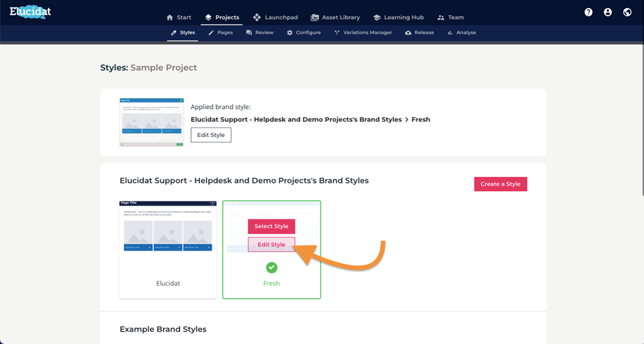
Task: Open the Team tab
Action: pyautogui.click(x=451, y=17)
